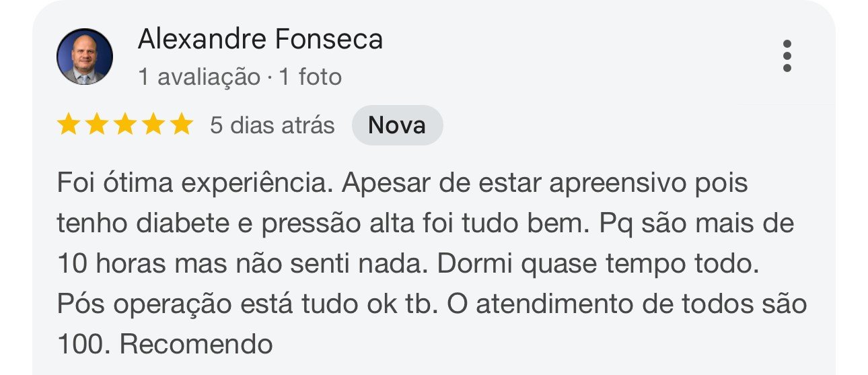Image resolution: width=868 pixels, height=375 pixels.
Task: Click the fourth yellow rating star
Action: pos(153,125)
